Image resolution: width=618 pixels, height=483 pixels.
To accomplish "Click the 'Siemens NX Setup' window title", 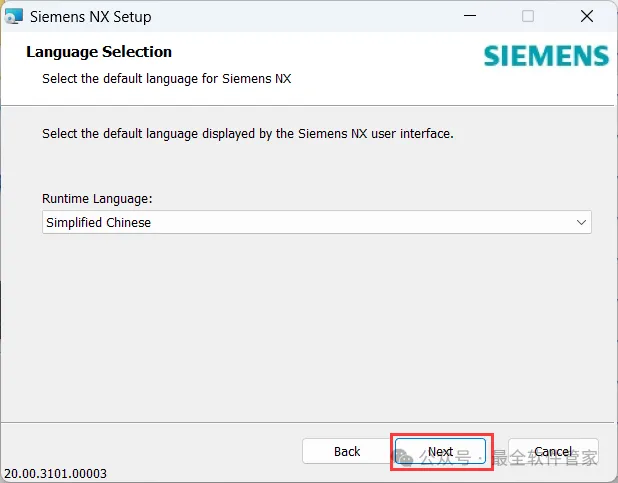I will 91,17.
